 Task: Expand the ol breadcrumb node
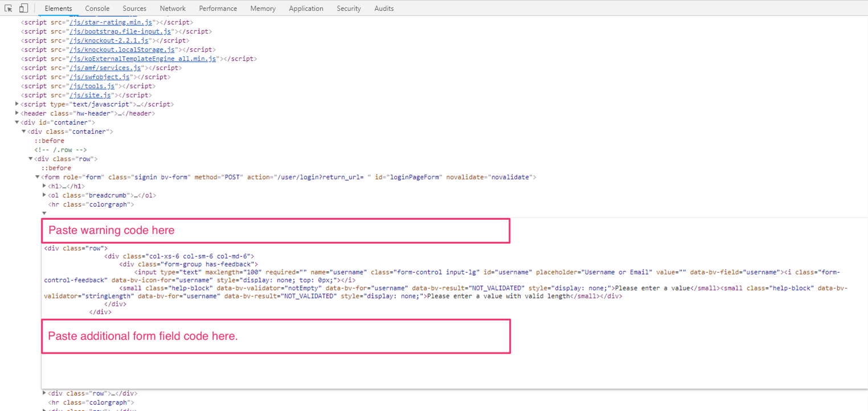(44, 195)
